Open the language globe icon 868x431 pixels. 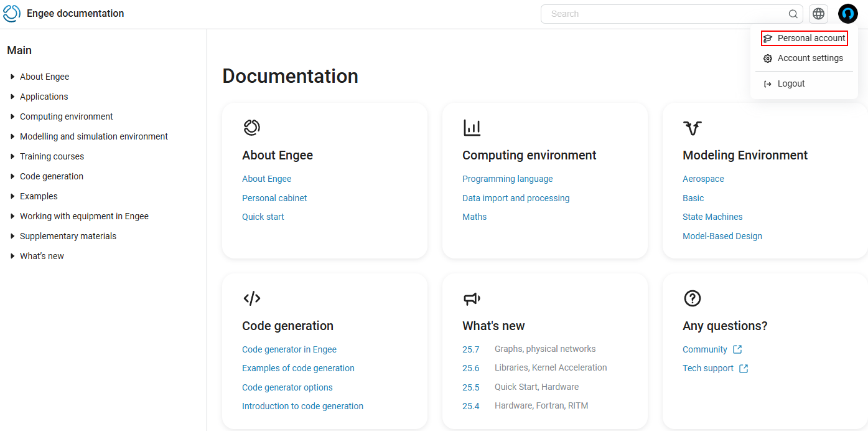pyautogui.click(x=819, y=14)
